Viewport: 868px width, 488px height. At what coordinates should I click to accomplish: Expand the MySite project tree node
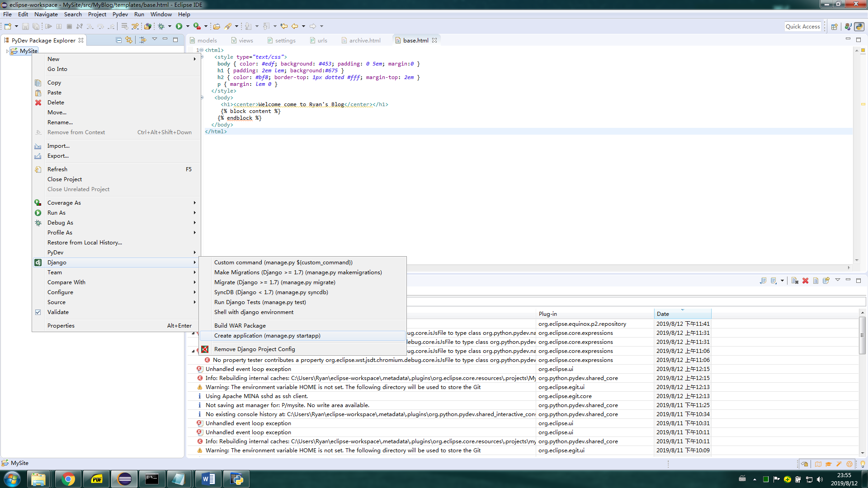coord(7,51)
